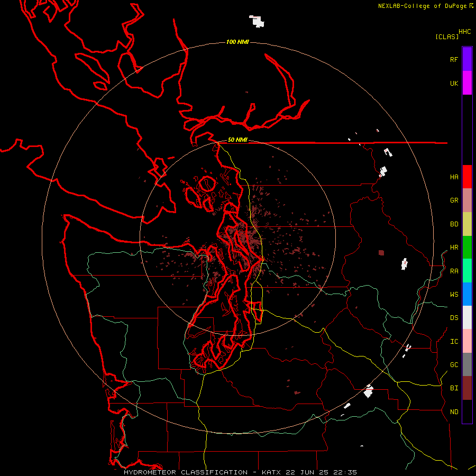Pick the HR heavy rain green swatch

coord(467,248)
